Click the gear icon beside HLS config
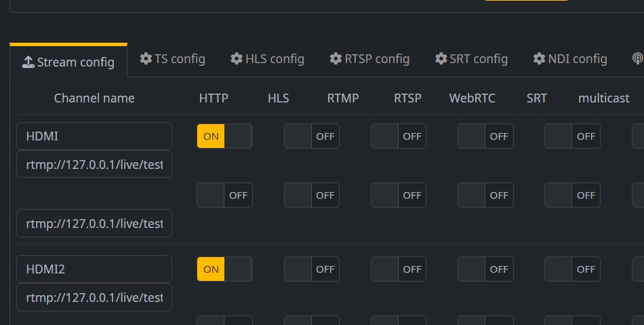Screen dimensions: 644x325 237,59
